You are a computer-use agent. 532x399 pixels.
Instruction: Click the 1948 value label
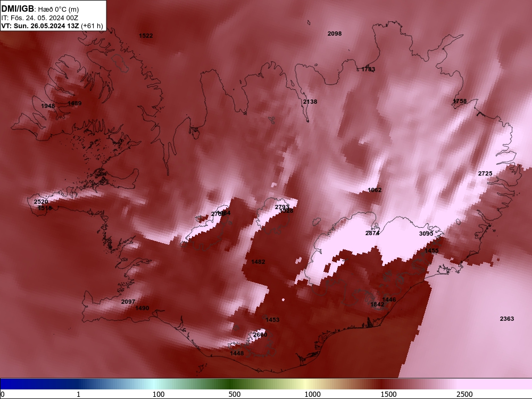coord(48,106)
